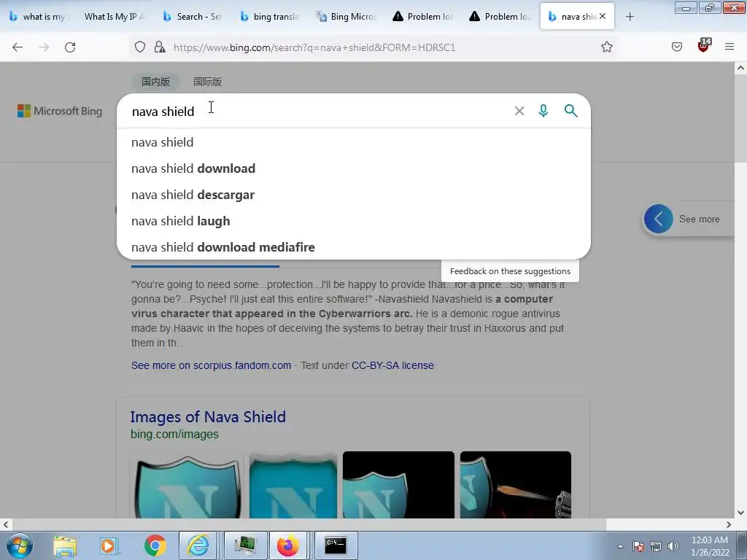Open Windows Explorer from the taskbar

[x=65, y=545]
